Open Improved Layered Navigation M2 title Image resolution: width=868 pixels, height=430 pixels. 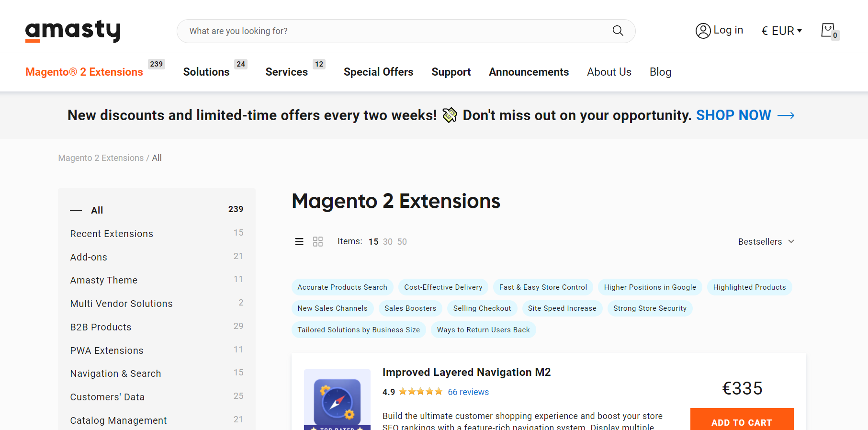466,372
